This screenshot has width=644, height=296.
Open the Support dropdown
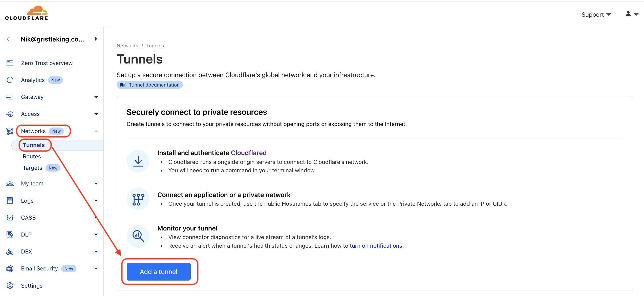pos(596,14)
